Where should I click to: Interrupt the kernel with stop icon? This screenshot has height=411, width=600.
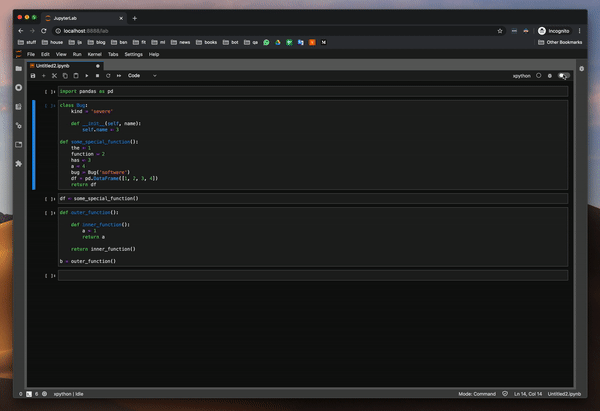tap(98, 76)
